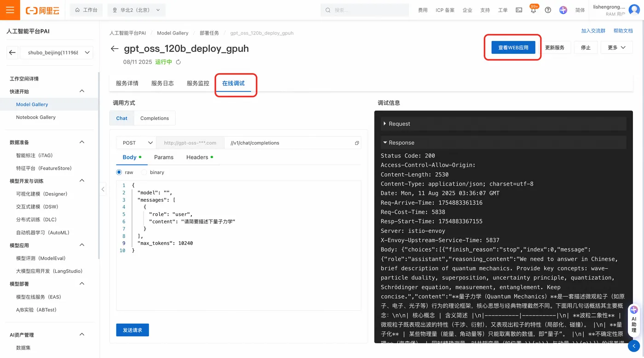
Task: Open Notebook Gallery in sidebar
Action: 36,117
